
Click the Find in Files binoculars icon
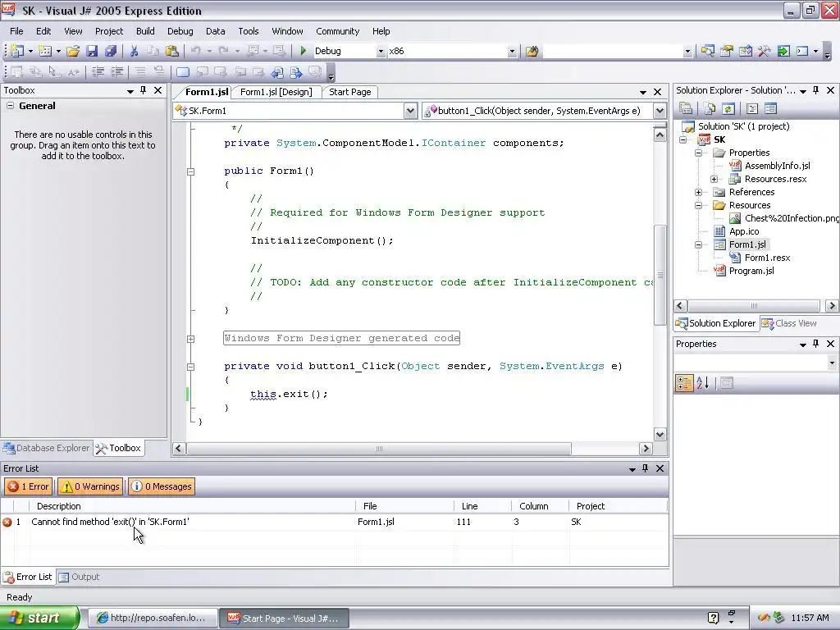532,52
